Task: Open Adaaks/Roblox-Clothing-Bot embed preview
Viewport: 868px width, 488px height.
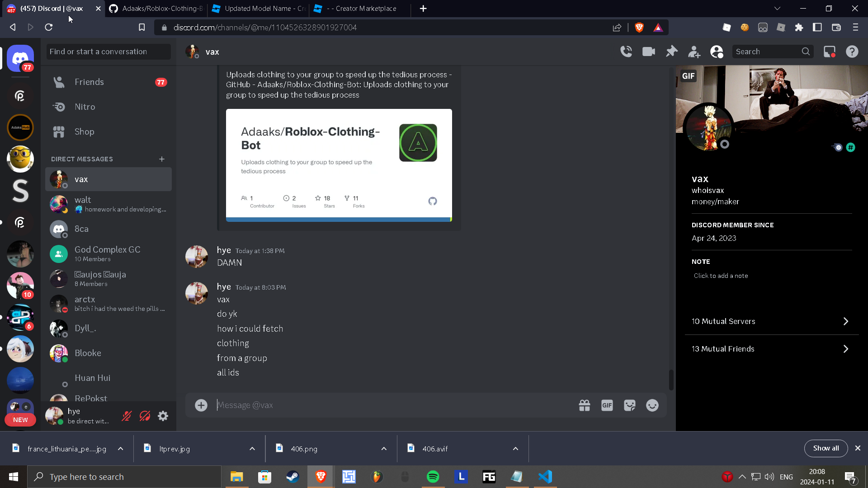Action: (x=339, y=165)
